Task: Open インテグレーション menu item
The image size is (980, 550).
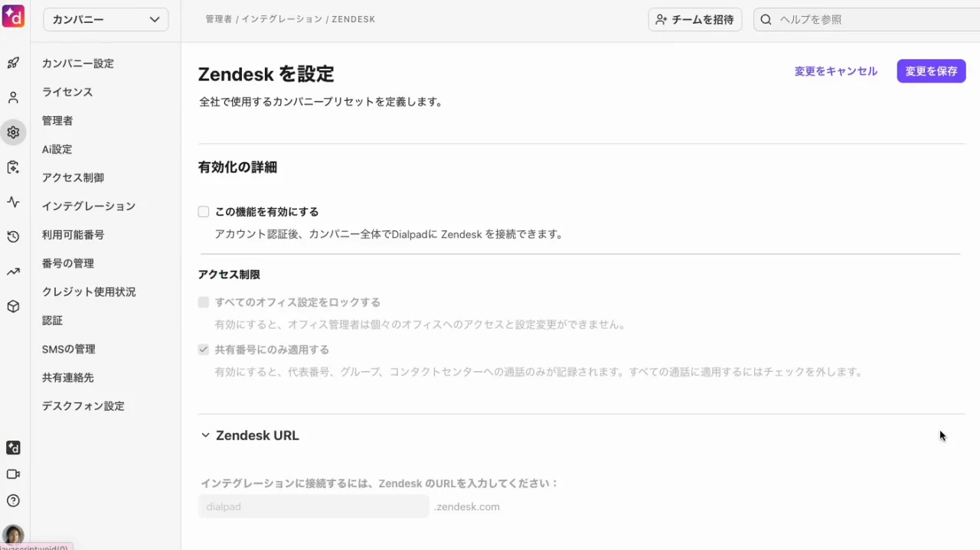Action: click(89, 207)
